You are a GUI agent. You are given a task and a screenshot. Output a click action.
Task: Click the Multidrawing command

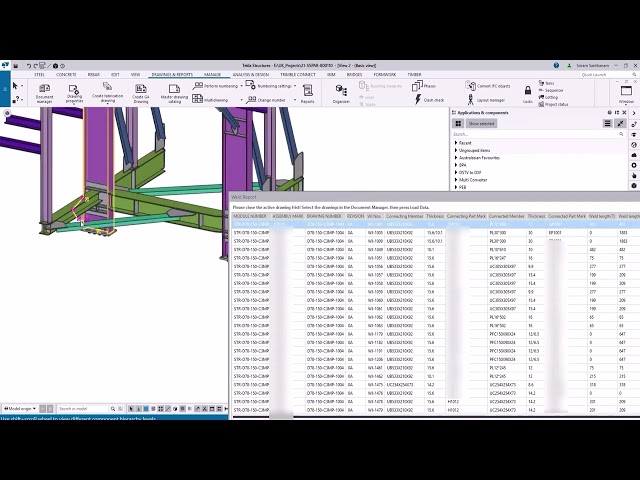pyautogui.click(x=210, y=100)
